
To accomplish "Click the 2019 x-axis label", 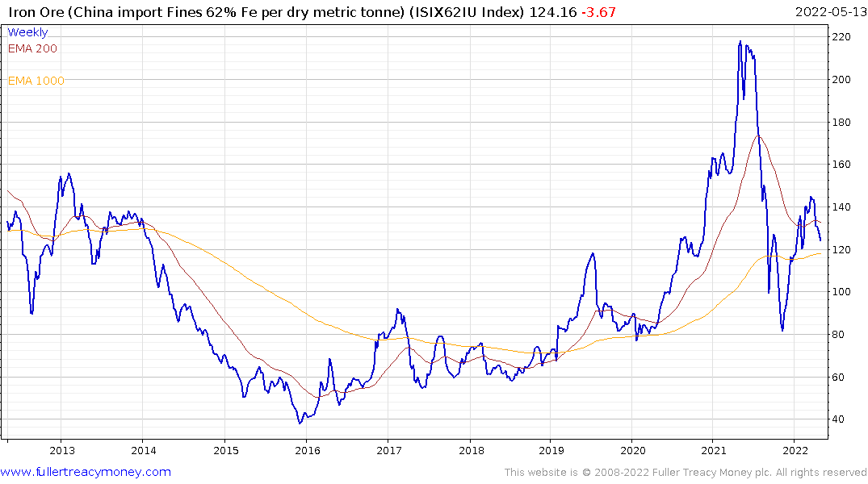I will click(551, 450).
